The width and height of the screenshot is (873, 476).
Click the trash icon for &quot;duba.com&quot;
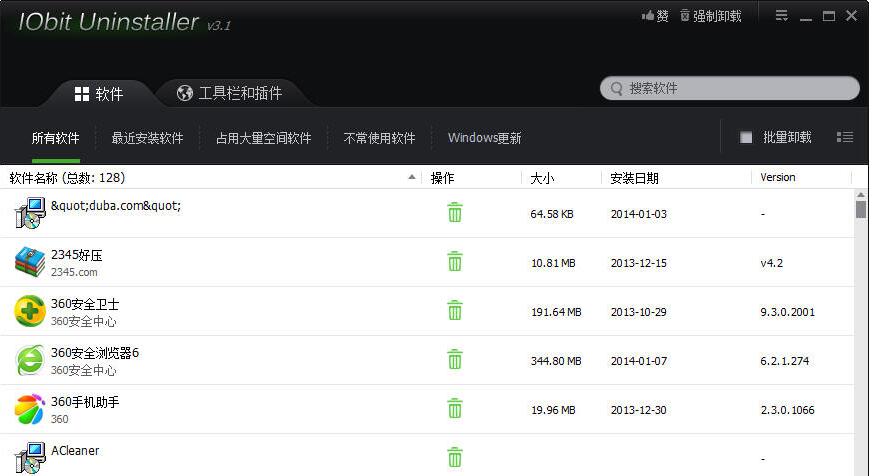(x=455, y=212)
